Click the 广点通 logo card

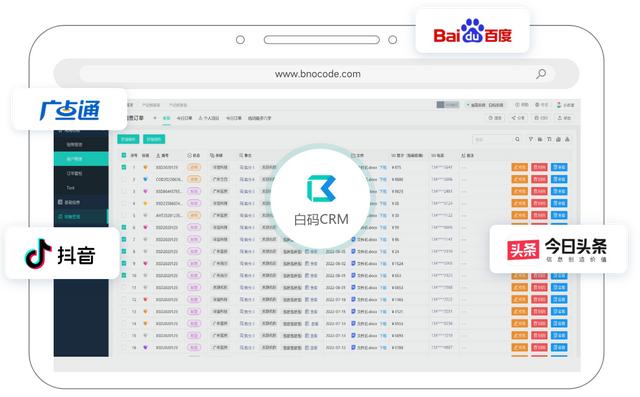tap(69, 110)
